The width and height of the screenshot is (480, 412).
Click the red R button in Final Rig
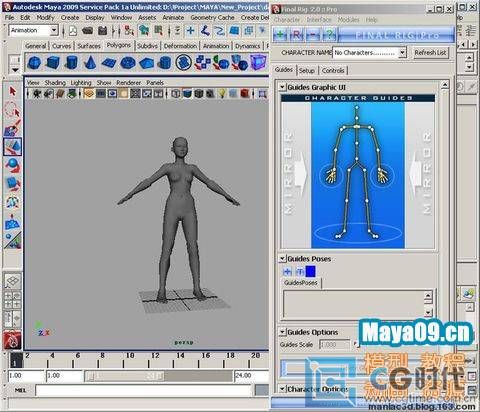click(296, 35)
